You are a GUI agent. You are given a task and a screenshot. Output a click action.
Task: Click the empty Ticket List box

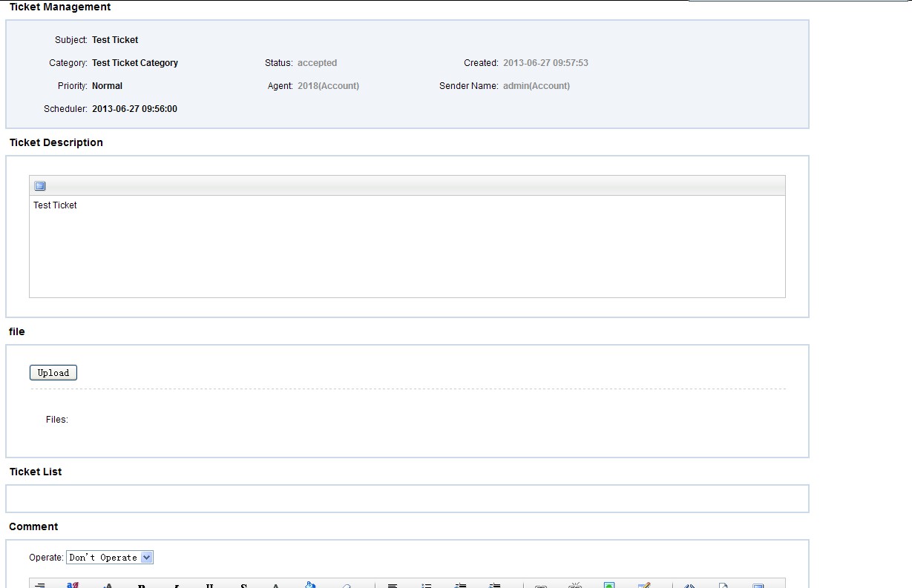click(x=407, y=499)
